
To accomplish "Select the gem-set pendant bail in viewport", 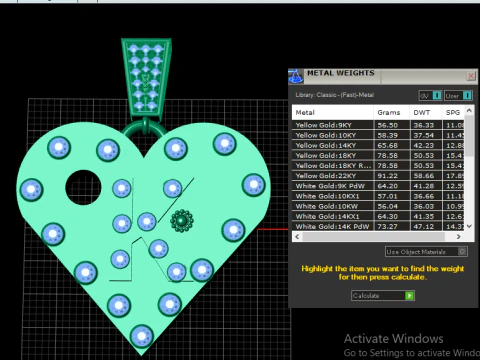I will [146, 78].
